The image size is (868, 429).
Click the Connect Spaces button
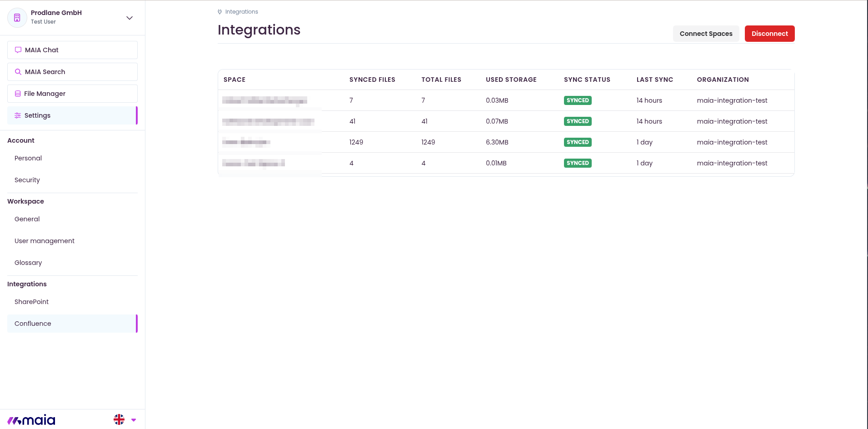706,34
